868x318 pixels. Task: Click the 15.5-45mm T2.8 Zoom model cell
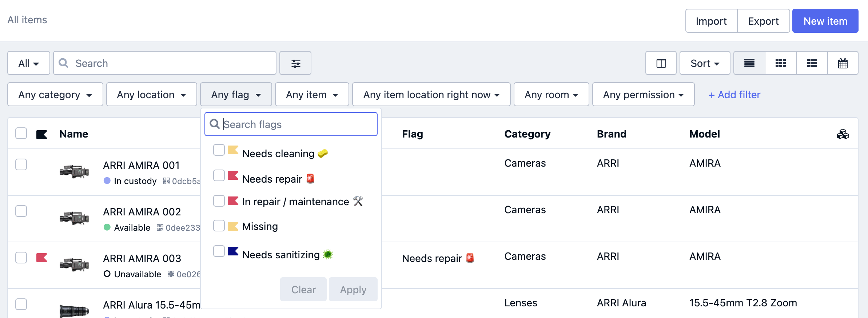point(743,303)
